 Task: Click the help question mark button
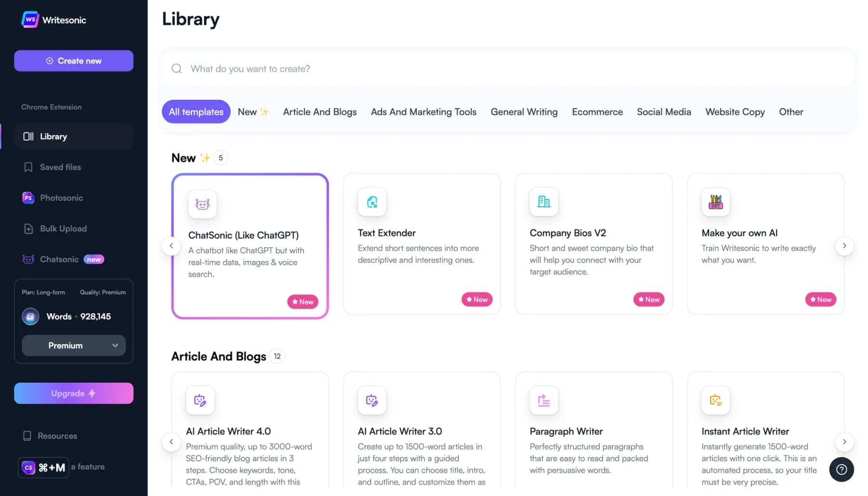[841, 469]
